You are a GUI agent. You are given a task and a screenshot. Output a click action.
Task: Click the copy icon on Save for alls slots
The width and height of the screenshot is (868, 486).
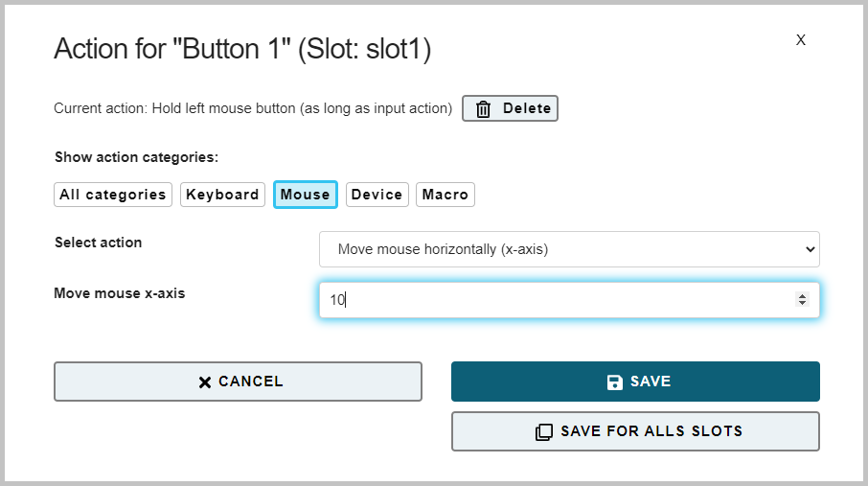coord(543,431)
